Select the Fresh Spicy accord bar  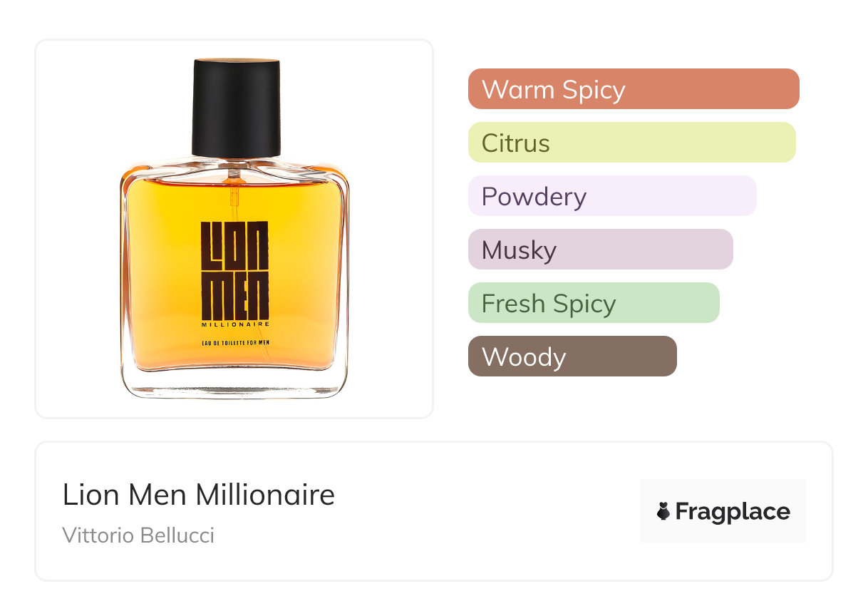click(594, 303)
